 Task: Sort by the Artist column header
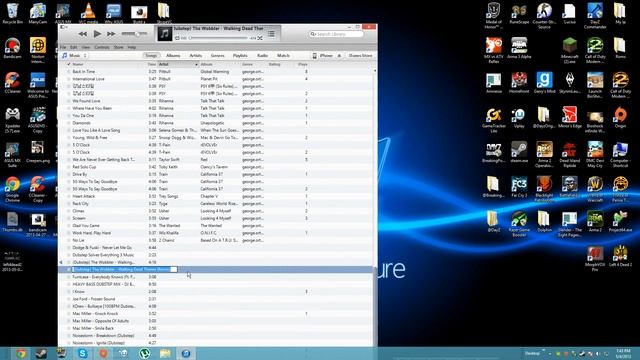(178, 64)
